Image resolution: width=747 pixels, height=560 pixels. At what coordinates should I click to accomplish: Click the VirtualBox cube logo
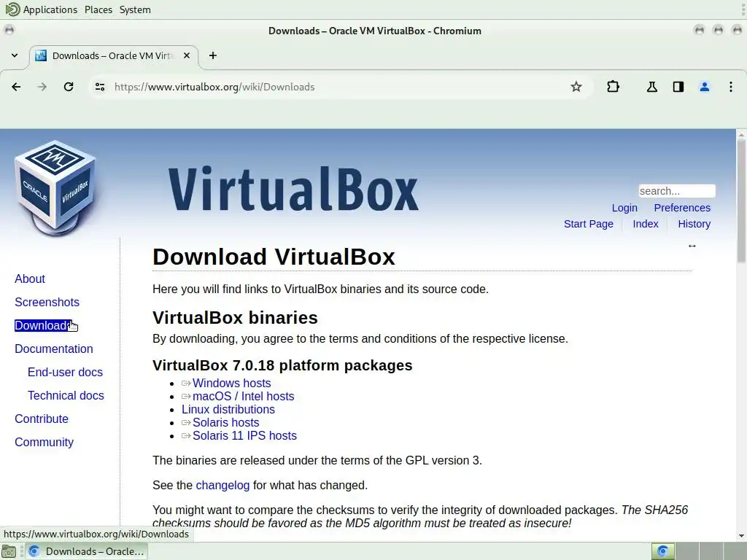click(55, 188)
